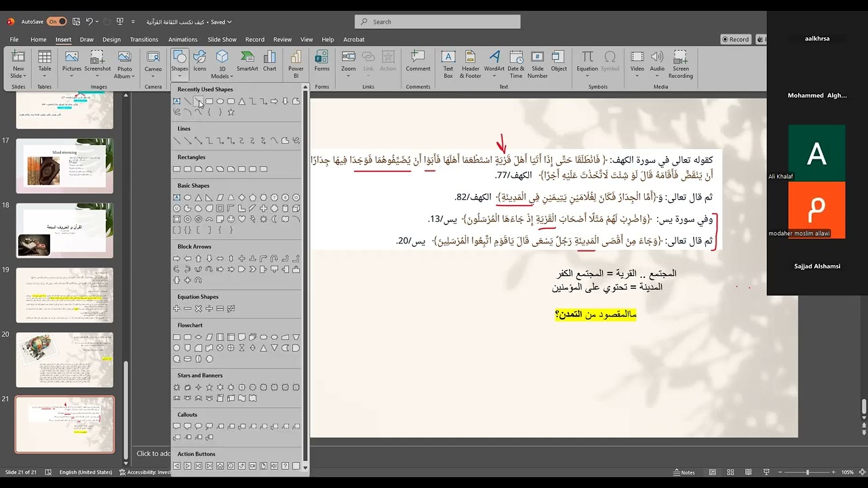The height and width of the screenshot is (488, 868).
Task: Click the 105% zoom level
Action: click(847, 472)
